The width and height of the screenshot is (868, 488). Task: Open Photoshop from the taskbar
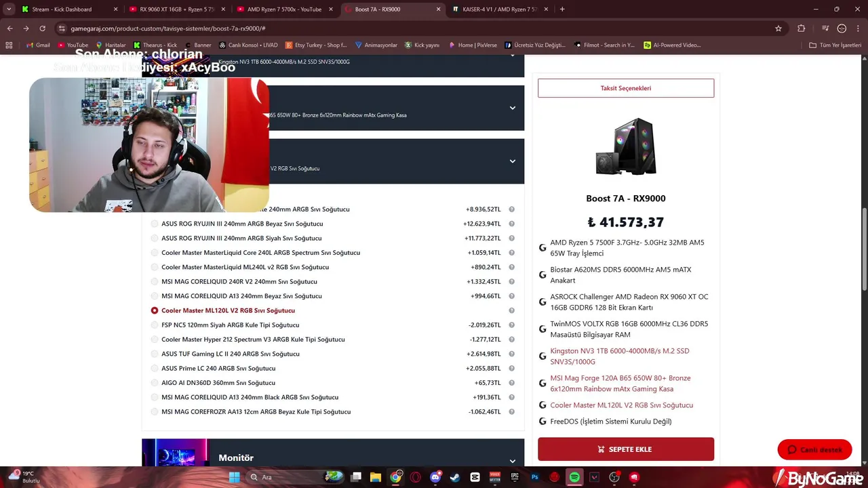point(534,477)
